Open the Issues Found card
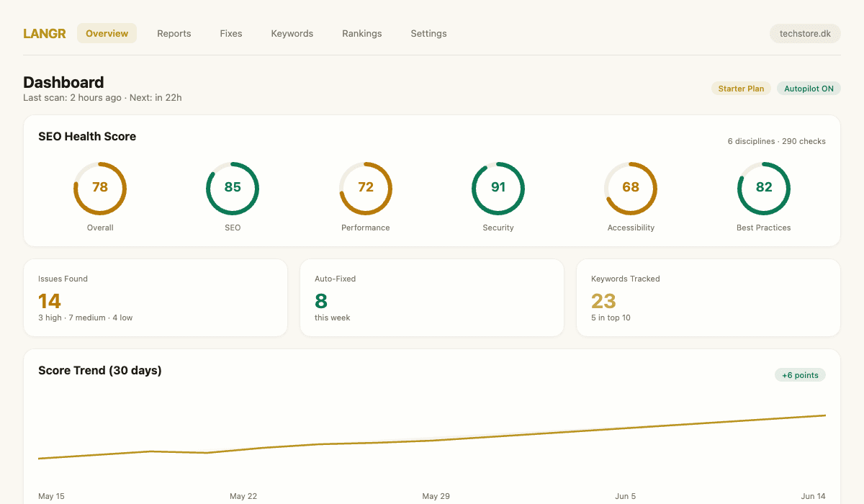Image resolution: width=864 pixels, height=504 pixels. (156, 298)
